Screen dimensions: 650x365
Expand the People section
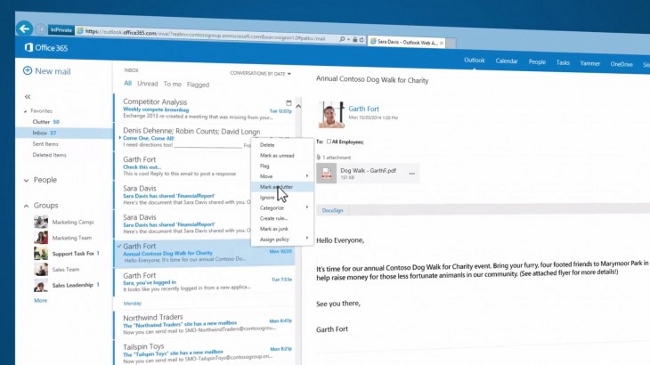click(x=26, y=180)
